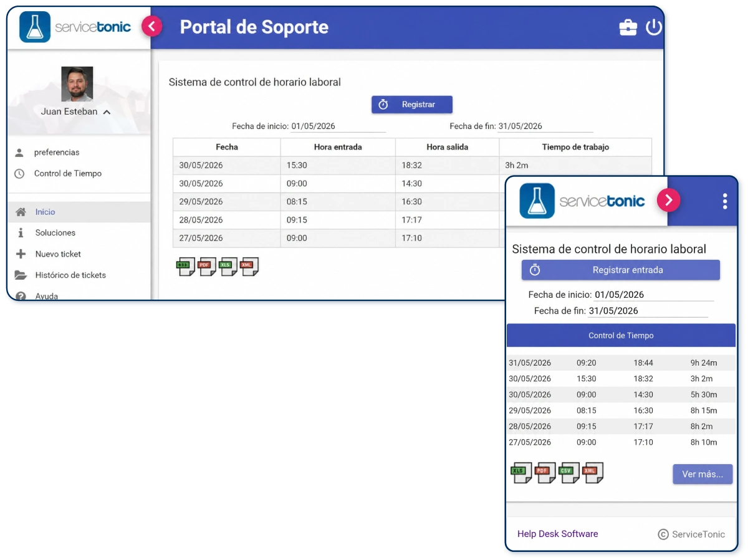This screenshot has width=748, height=560.
Task: Open Histórico de tickets in the sidebar
Action: [70, 275]
